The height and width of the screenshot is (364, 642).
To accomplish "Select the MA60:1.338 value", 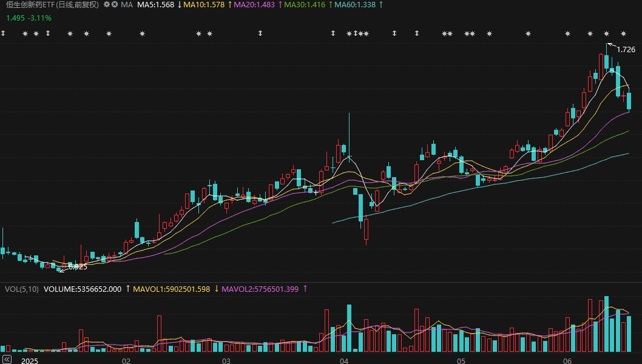I will click(355, 5).
